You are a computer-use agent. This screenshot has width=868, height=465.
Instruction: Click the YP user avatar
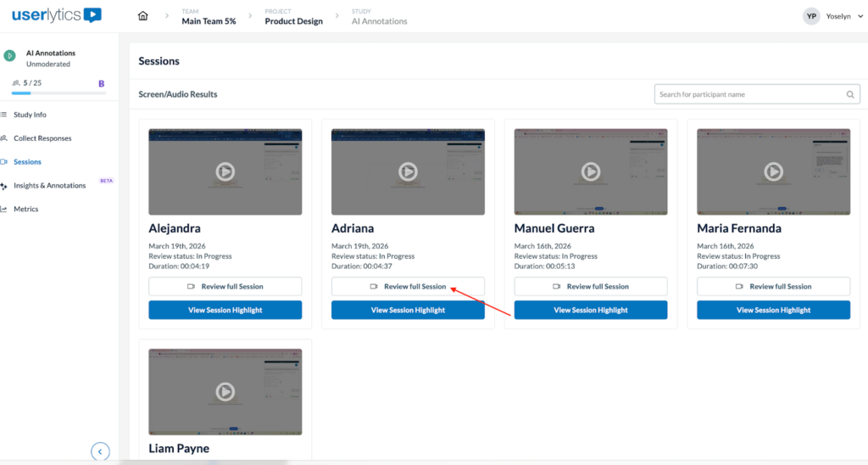[x=811, y=16]
